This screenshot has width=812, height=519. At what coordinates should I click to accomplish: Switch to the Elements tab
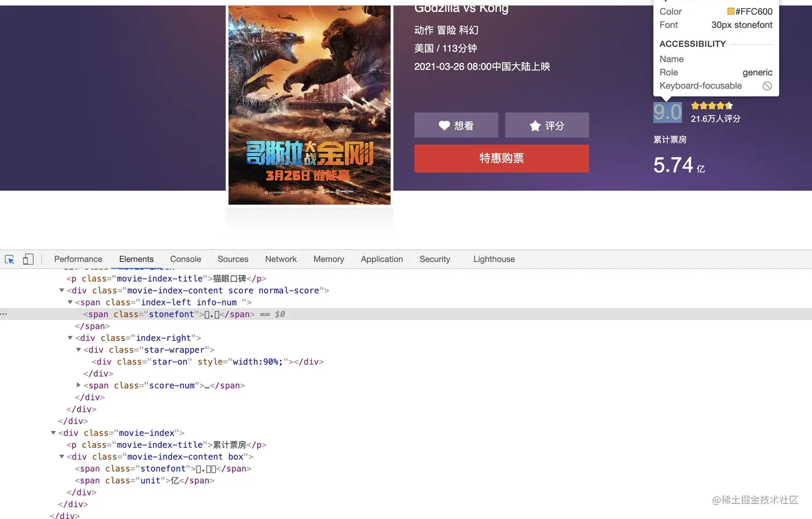click(x=136, y=259)
